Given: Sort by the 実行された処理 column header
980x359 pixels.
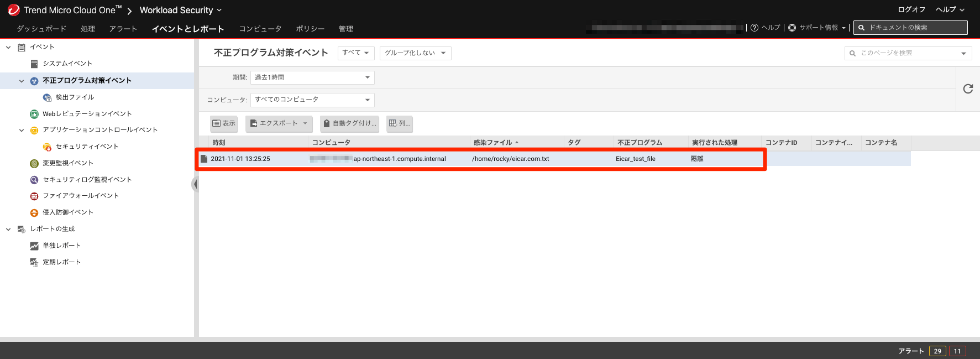Looking at the screenshot, I should coord(725,143).
